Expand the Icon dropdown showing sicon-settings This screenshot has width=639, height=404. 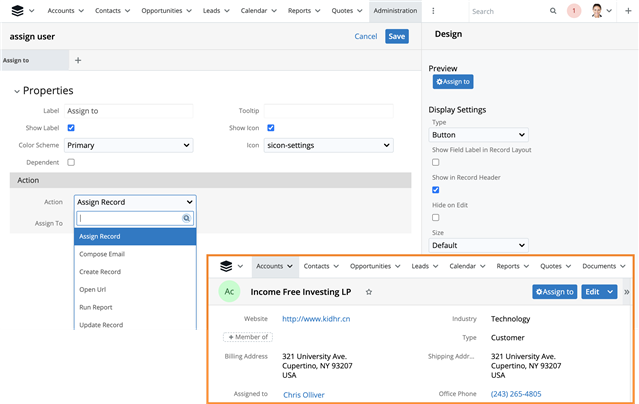(328, 145)
